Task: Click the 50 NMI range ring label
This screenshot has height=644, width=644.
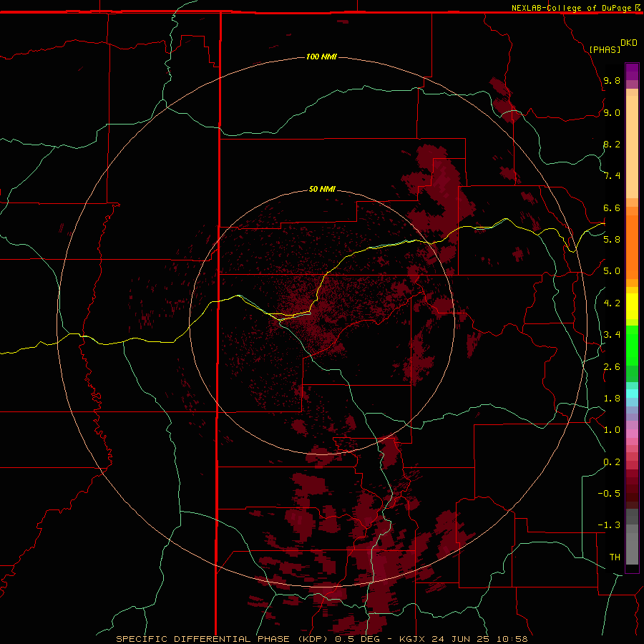Action: (322, 189)
